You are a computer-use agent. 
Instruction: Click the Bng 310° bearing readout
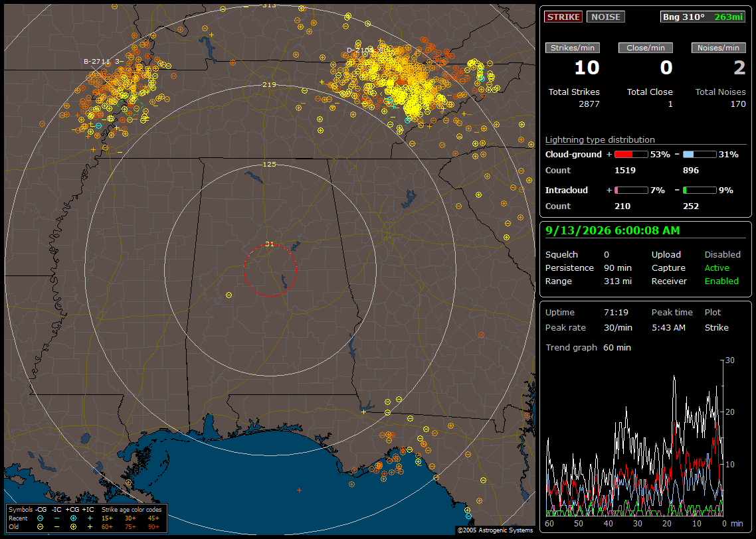tap(683, 17)
